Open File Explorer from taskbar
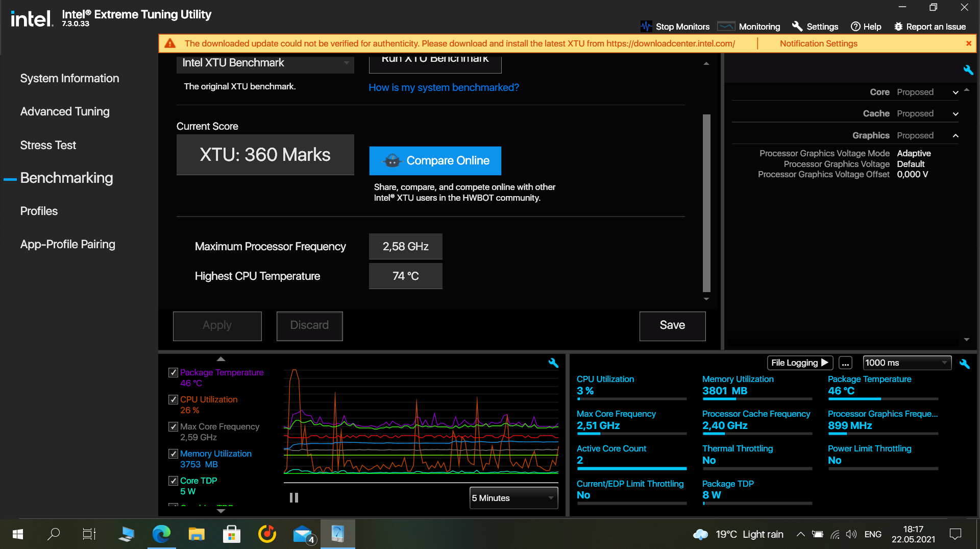This screenshot has width=980, height=549. click(197, 534)
